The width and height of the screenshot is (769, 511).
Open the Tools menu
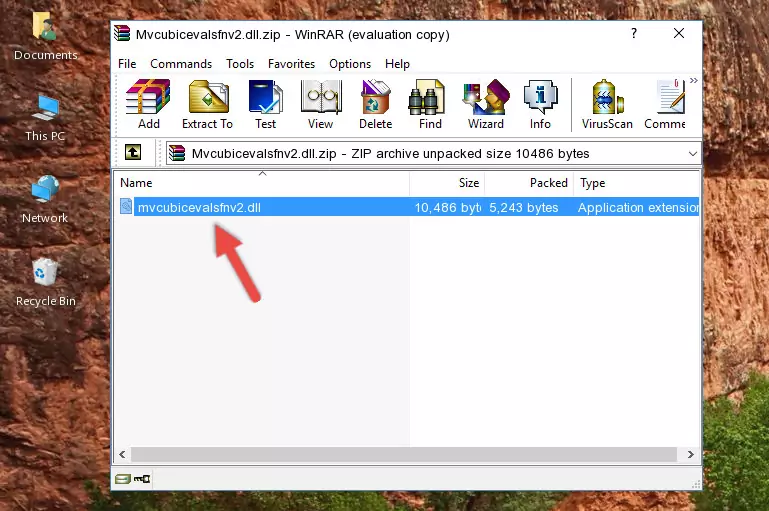coord(240,64)
